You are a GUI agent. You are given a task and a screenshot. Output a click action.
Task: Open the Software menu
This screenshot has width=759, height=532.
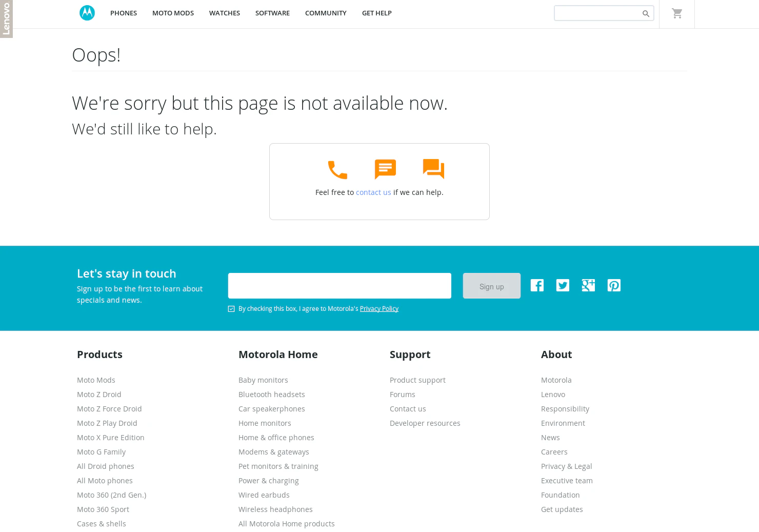pos(272,13)
